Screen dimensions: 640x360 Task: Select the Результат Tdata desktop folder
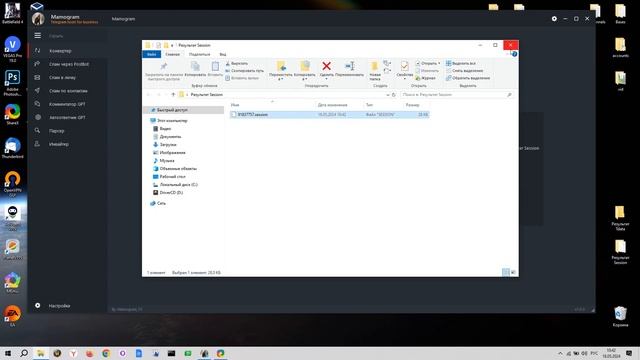coord(620,218)
